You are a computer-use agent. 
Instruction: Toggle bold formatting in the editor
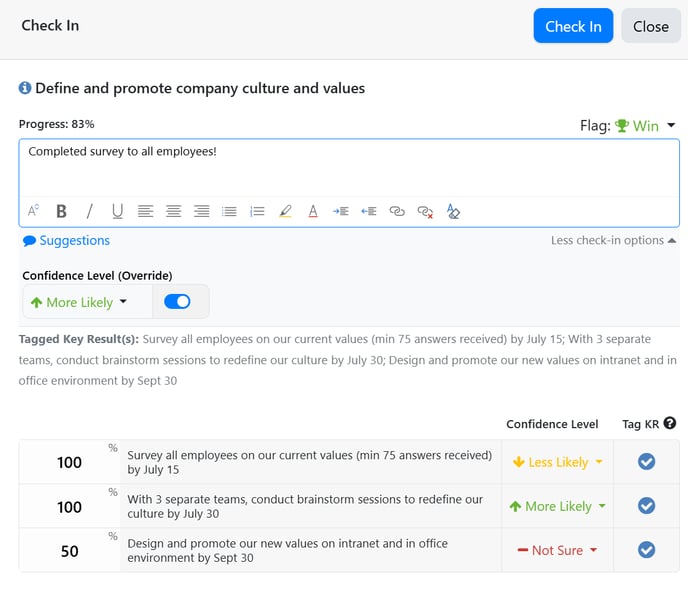(x=61, y=211)
